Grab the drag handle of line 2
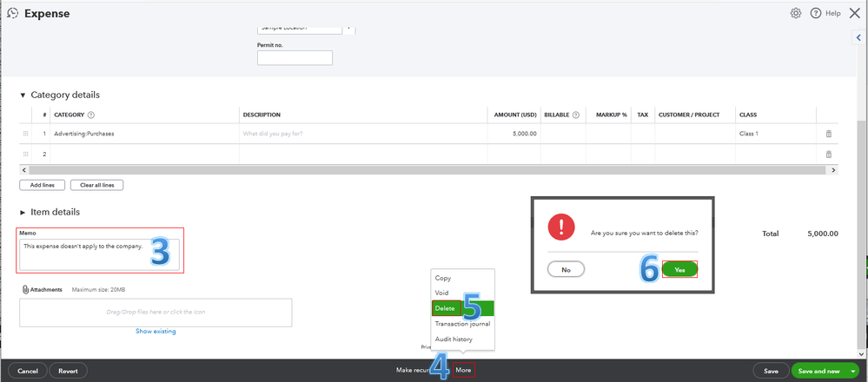 click(x=25, y=155)
